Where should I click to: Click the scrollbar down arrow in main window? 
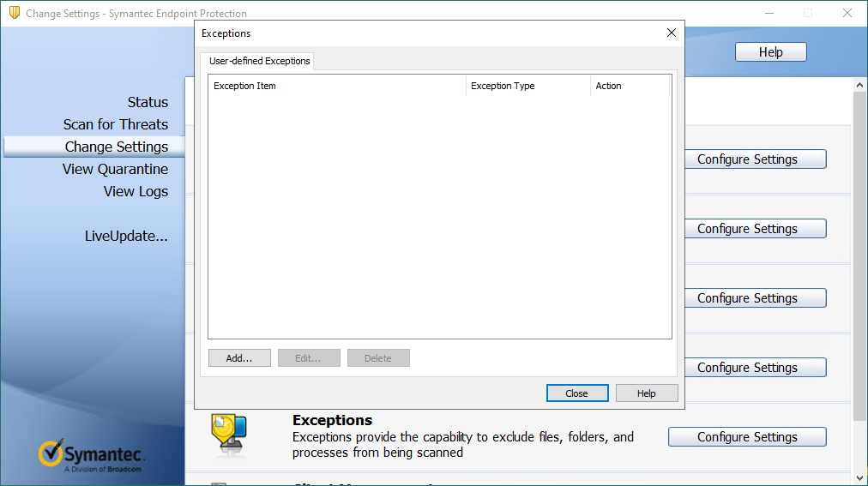click(859, 477)
